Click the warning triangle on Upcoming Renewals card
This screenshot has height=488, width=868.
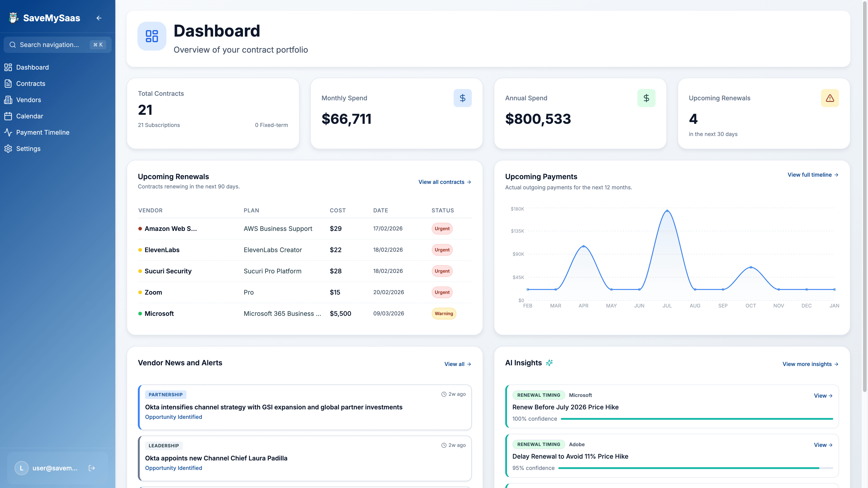coord(830,98)
